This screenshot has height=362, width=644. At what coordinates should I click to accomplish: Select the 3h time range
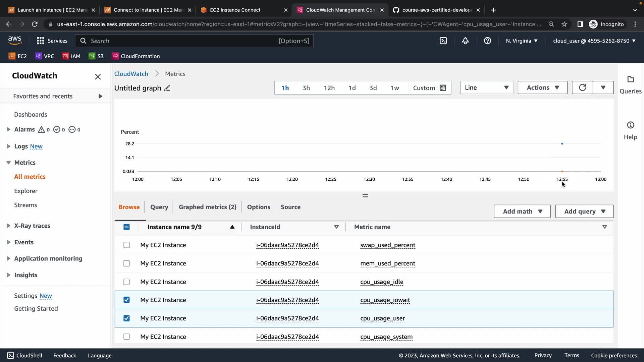[x=306, y=88]
